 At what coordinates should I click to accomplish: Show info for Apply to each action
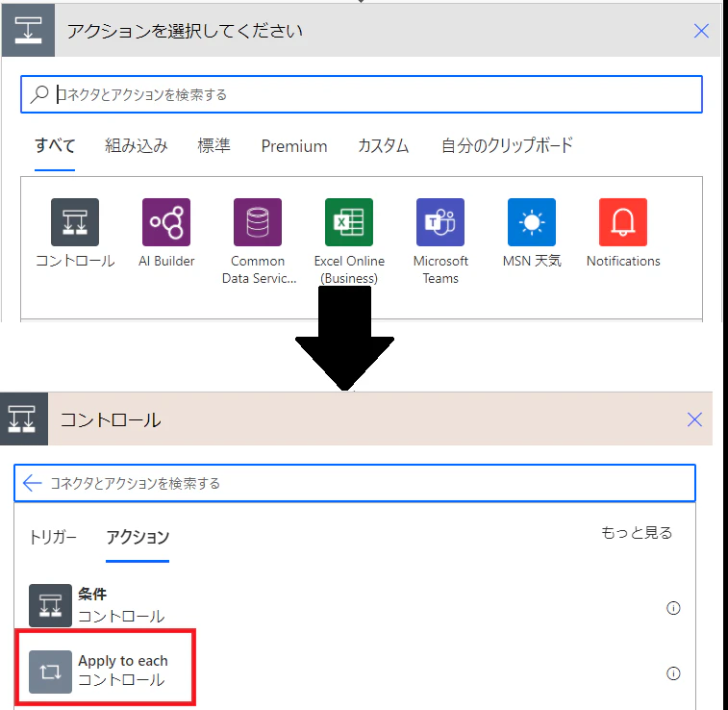click(x=673, y=673)
